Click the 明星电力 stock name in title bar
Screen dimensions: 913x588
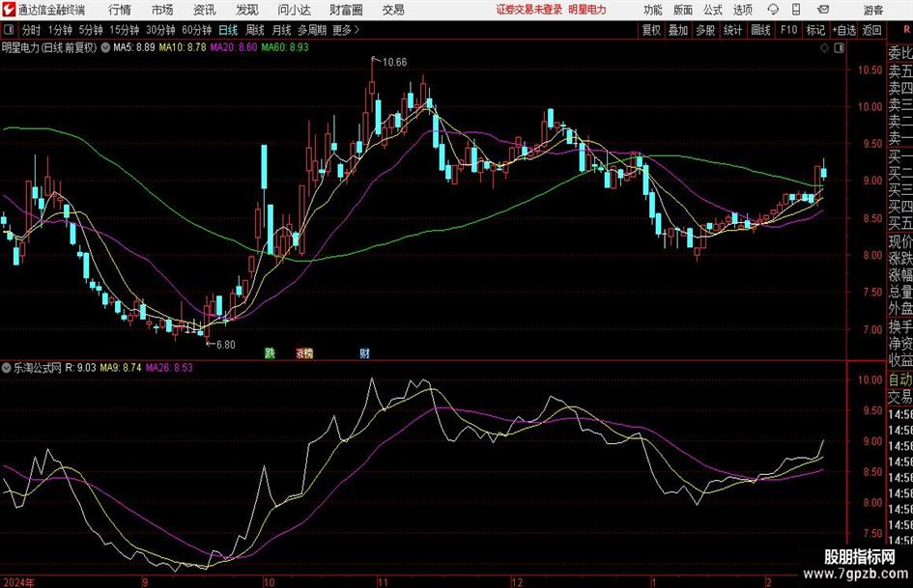click(x=587, y=10)
